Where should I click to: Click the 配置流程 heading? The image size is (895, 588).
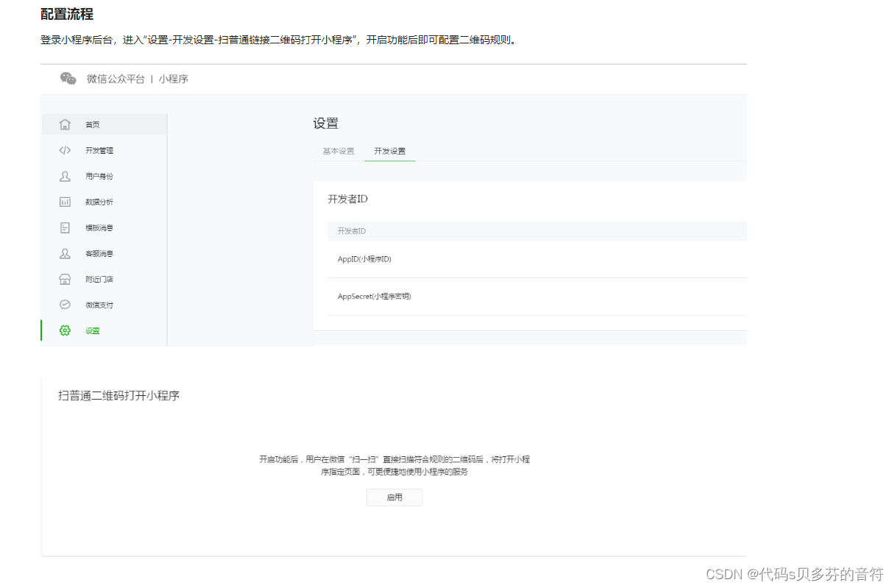67,14
